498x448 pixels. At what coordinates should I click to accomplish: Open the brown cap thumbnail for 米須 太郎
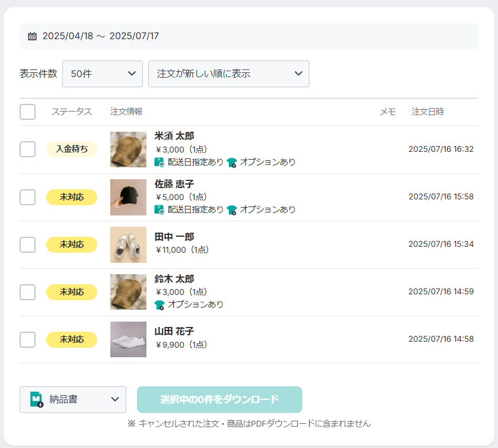[128, 150]
